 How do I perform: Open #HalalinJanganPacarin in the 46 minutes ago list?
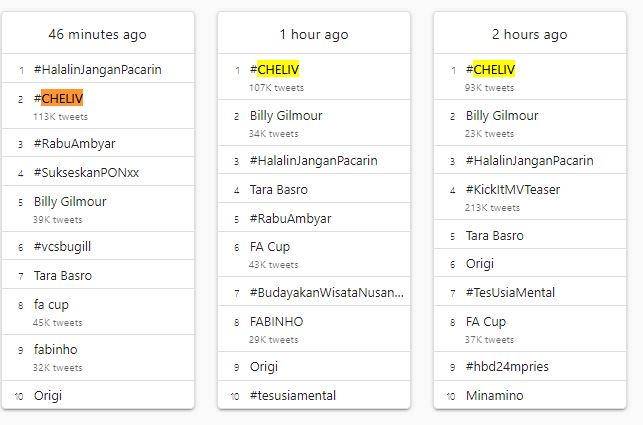click(97, 70)
